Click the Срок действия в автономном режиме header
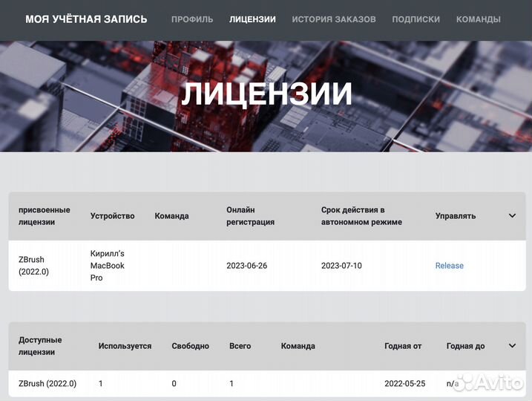Image resolution: width=532 pixels, height=401 pixels. (361, 216)
